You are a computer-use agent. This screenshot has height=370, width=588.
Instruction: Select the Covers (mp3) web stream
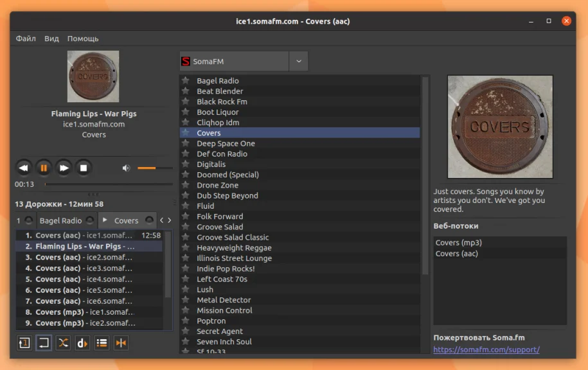459,243
